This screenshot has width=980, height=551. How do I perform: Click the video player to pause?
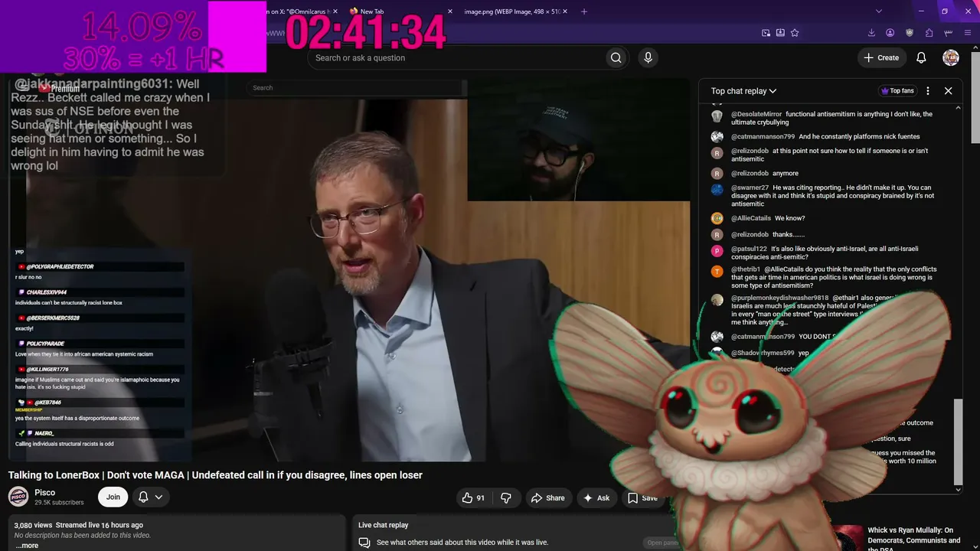(348, 269)
